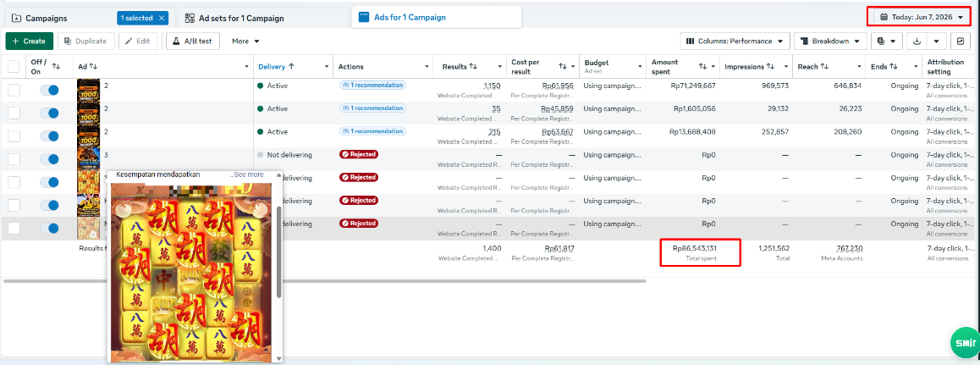The height and width of the screenshot is (365, 980).
Task: Turn off the ad with 1,150 results
Action: point(49,90)
